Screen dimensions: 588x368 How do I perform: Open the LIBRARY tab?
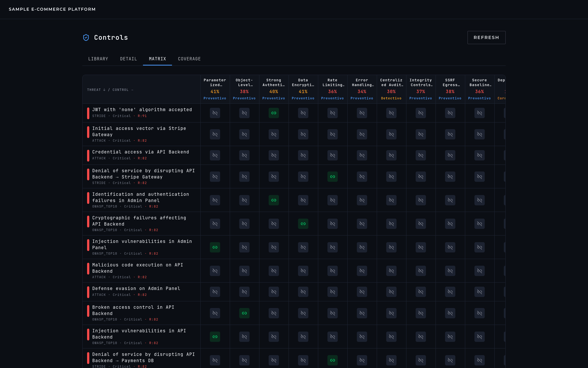coord(98,59)
